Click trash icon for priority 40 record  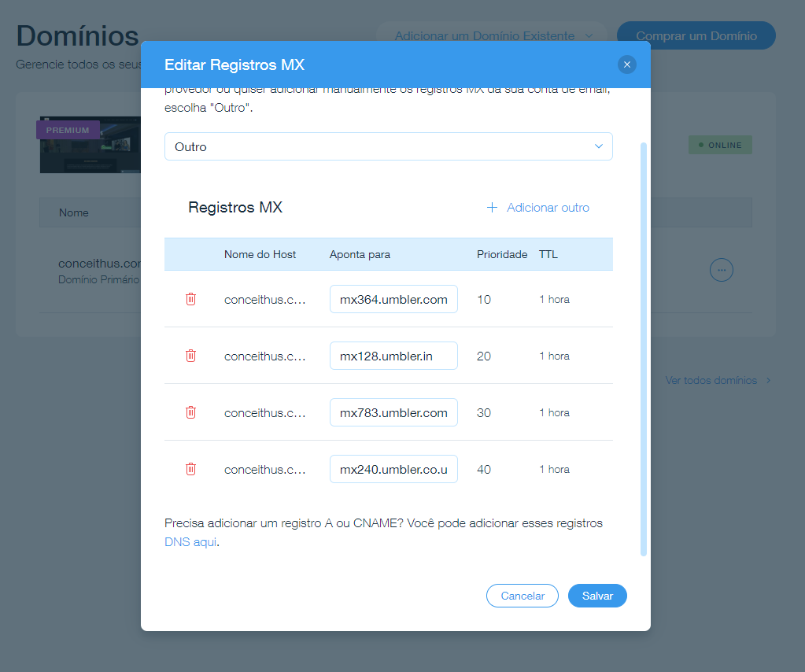[190, 469]
